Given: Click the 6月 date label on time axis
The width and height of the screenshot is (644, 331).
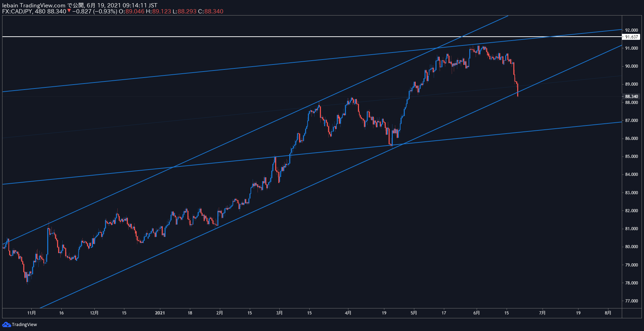Looking at the screenshot, I should (477, 313).
